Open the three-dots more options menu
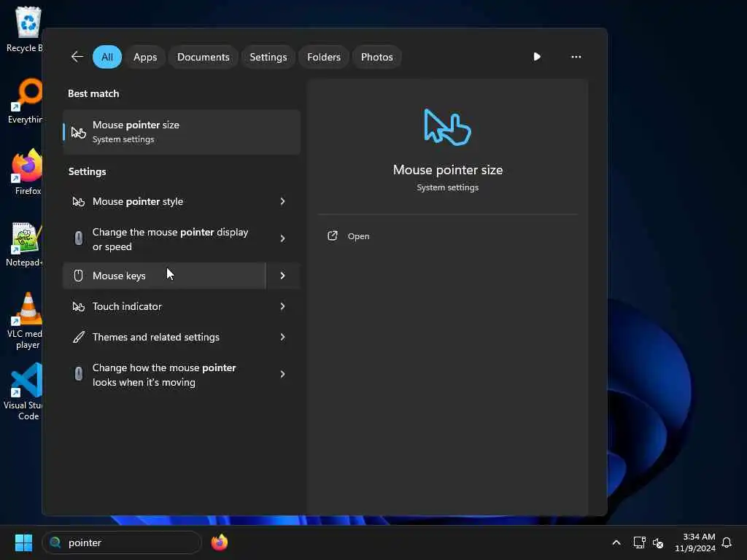This screenshot has height=560, width=747. [576, 57]
